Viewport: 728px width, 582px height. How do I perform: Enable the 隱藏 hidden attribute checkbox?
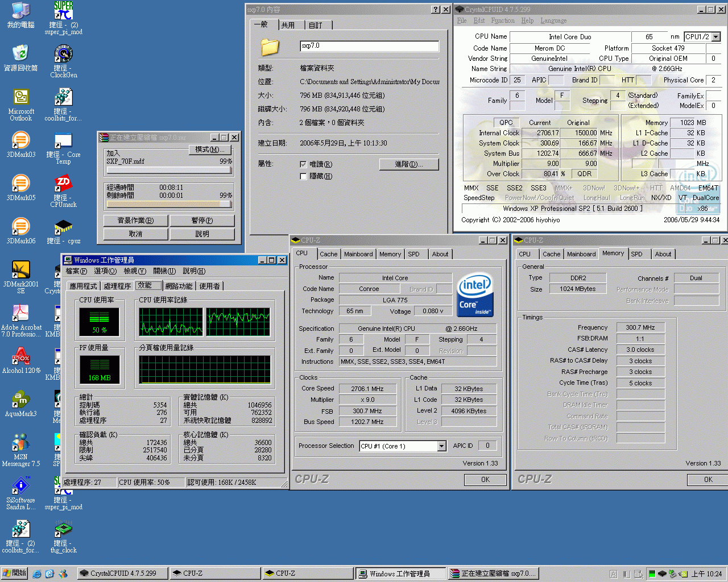point(304,176)
